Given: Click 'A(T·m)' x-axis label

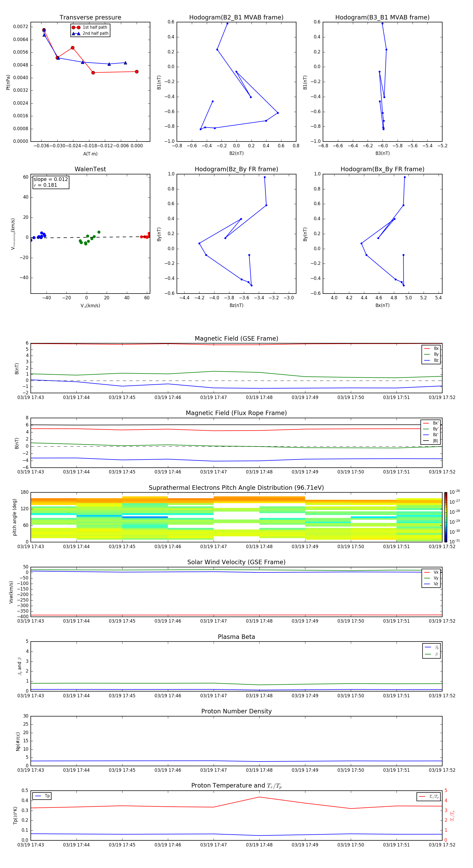Looking at the screenshot, I should [x=90, y=154].
